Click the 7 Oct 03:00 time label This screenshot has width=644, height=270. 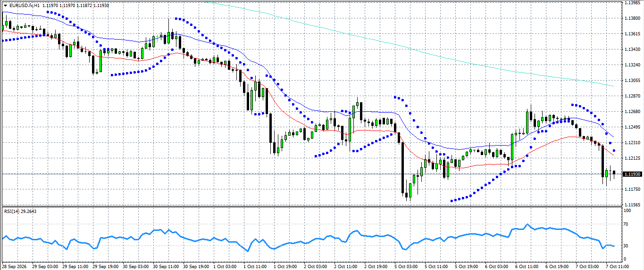[x=587, y=266]
